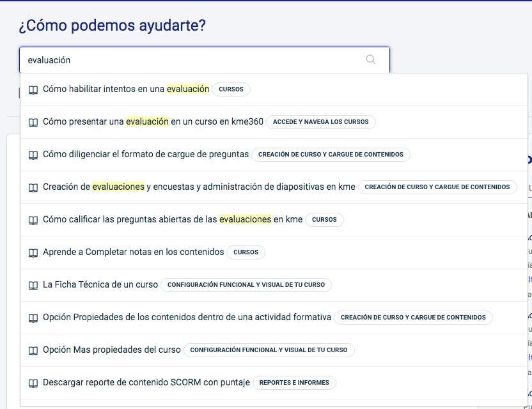Click the magnifying glass search icon
This screenshot has height=409, width=532.
370,59
